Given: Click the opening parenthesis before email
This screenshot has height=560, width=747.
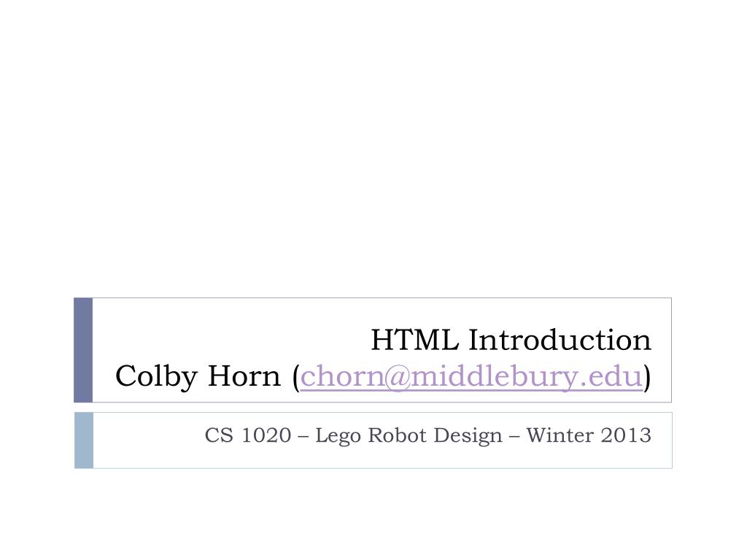Looking at the screenshot, I should [296, 377].
